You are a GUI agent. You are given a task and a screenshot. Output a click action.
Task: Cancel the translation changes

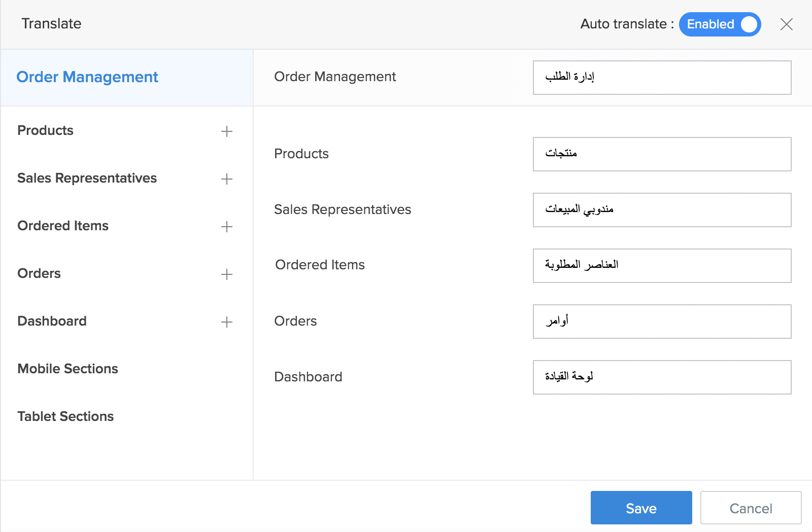pyautogui.click(x=751, y=508)
